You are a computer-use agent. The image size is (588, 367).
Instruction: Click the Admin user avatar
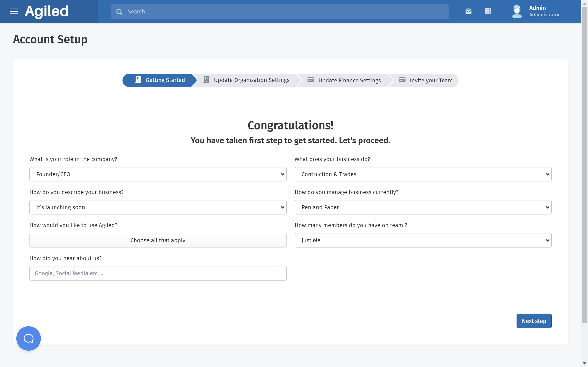(x=517, y=11)
